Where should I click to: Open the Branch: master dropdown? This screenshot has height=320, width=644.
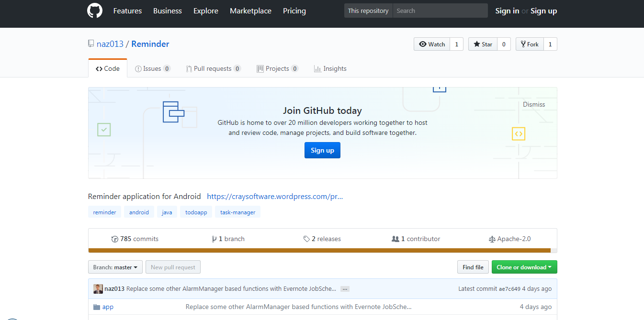[115, 267]
